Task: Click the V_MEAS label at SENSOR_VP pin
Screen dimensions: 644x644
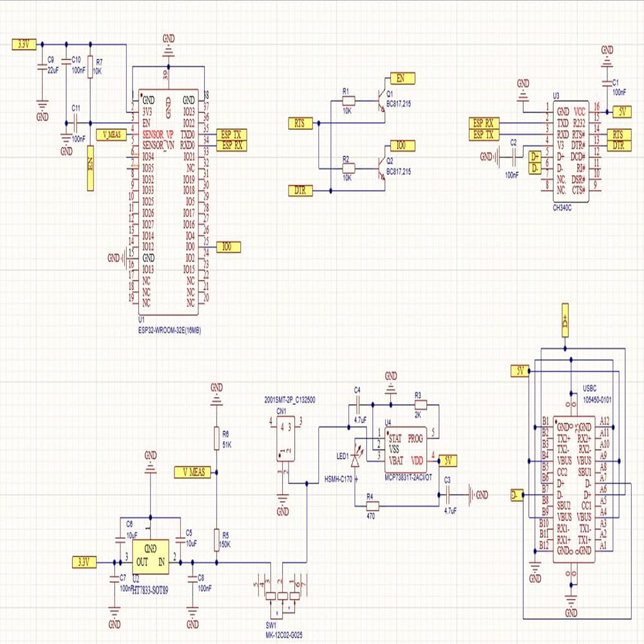Action: point(111,135)
